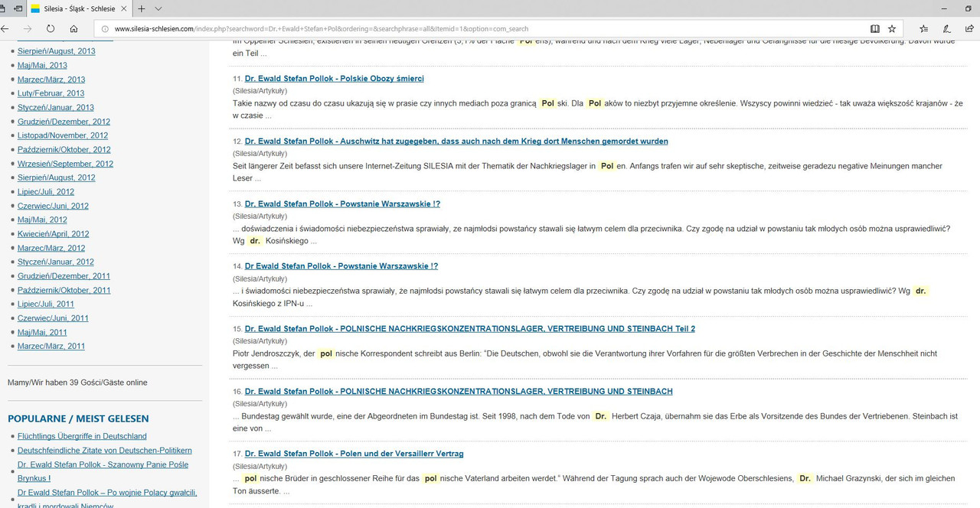The image size is (980, 508).
Task: Open archive Kwiecień/April, 2012
Action: 54,234
